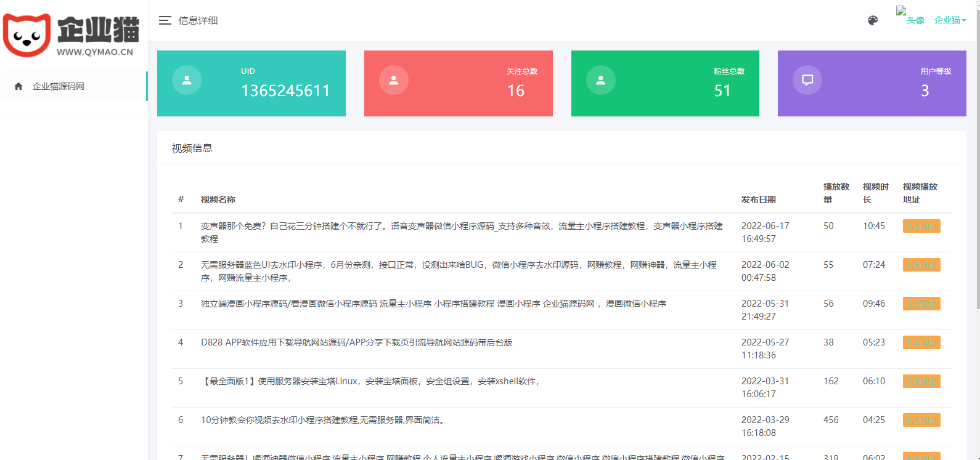This screenshot has height=460, width=980.
Task: Click the chat icon on 用户等级 card
Action: [x=807, y=80]
